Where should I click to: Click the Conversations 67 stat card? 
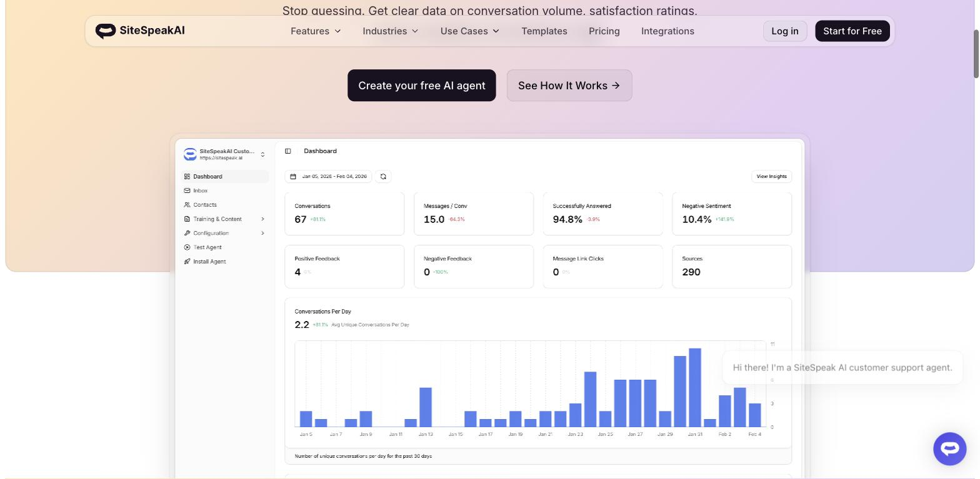pos(344,214)
